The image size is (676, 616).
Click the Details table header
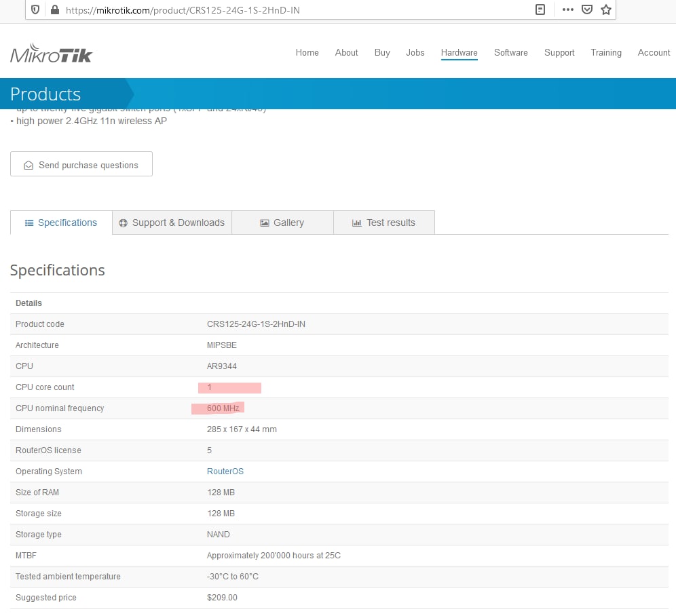point(29,303)
